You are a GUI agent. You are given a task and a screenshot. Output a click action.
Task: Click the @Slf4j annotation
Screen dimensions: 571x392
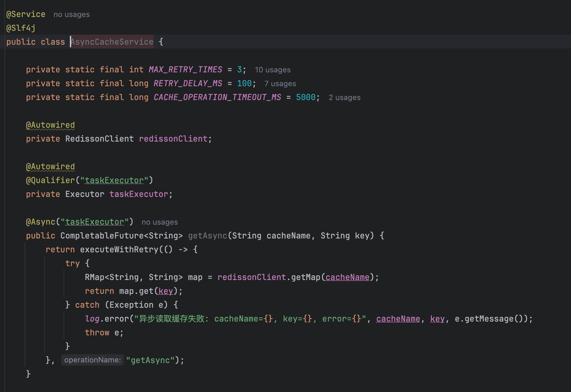(x=21, y=28)
